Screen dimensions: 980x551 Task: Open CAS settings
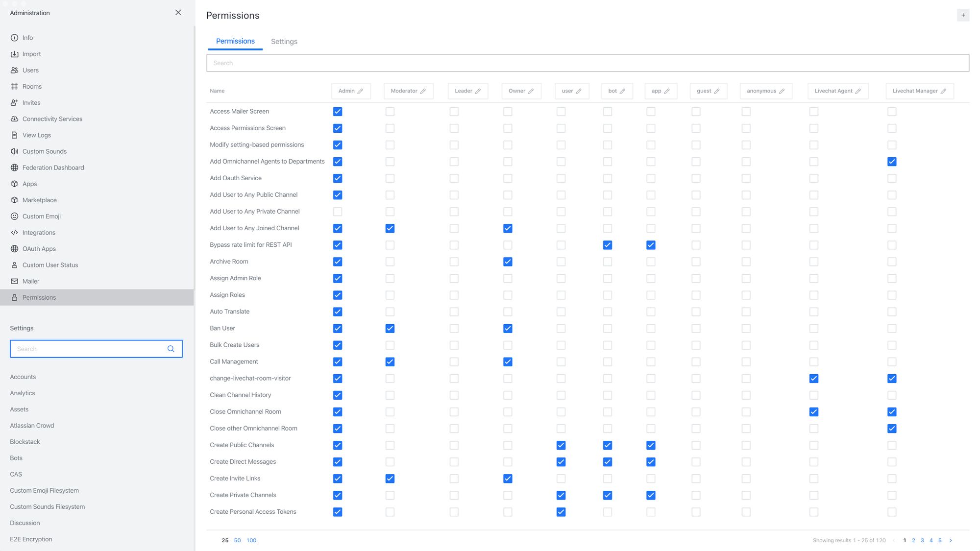(x=16, y=474)
